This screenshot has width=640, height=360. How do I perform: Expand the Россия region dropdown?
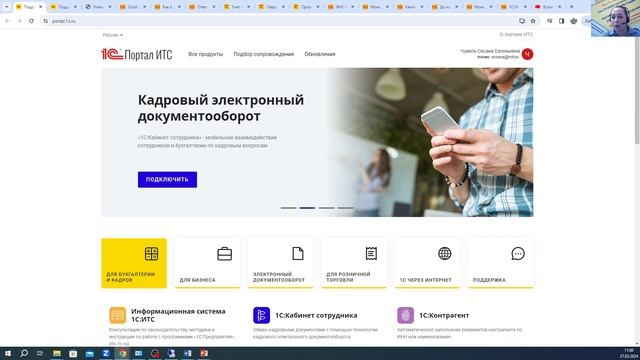point(113,35)
